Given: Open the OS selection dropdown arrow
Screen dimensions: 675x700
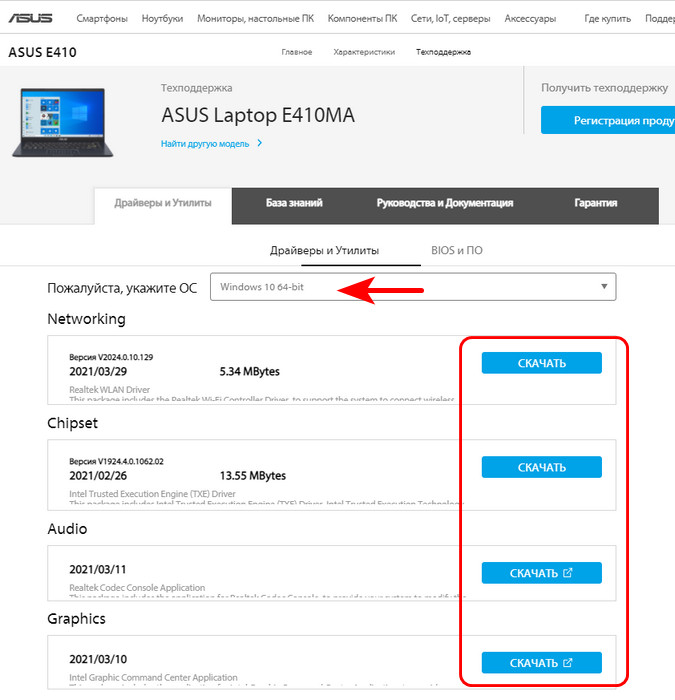Looking at the screenshot, I should (x=604, y=287).
